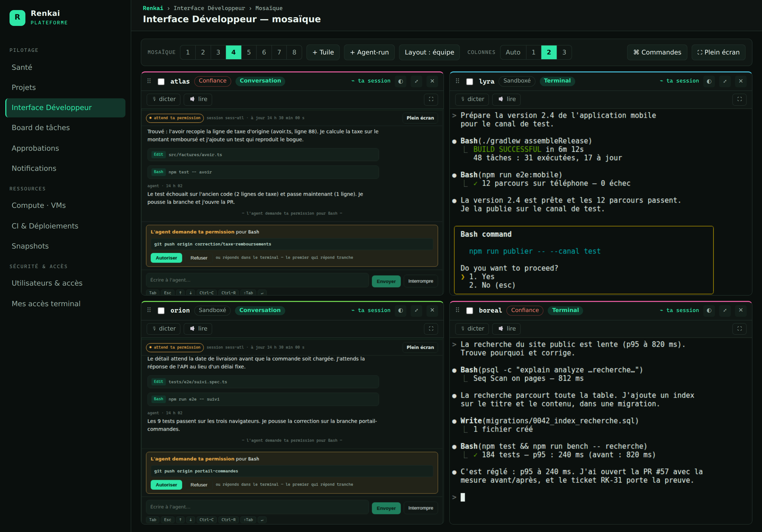Expand the boreal tile with the arrow icon

724,310
